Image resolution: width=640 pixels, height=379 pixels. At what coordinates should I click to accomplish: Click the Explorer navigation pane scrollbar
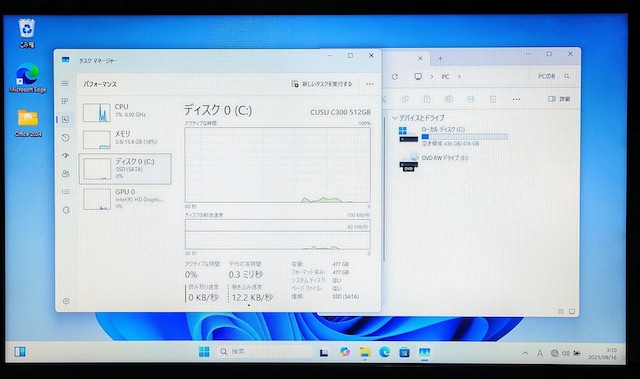(x=384, y=190)
